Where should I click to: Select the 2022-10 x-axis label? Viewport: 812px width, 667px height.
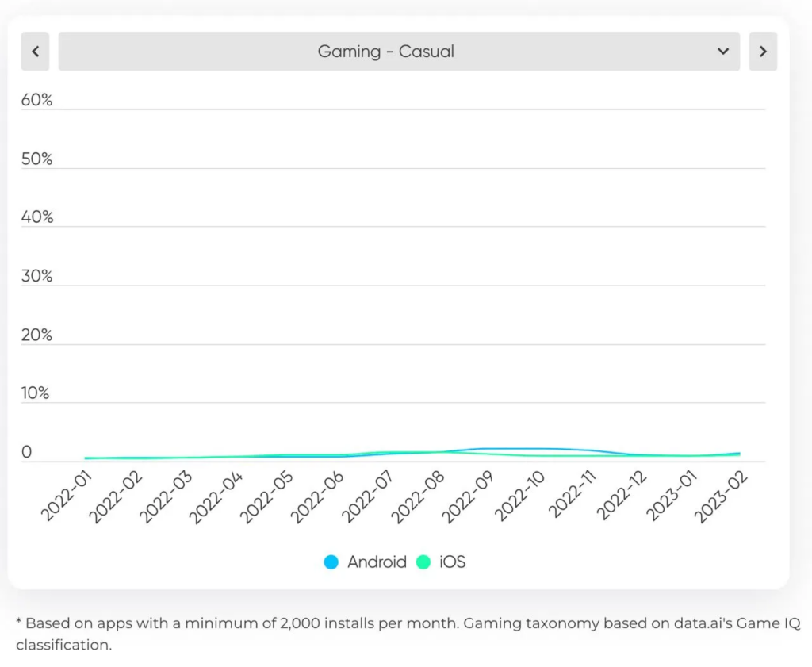[x=519, y=496]
